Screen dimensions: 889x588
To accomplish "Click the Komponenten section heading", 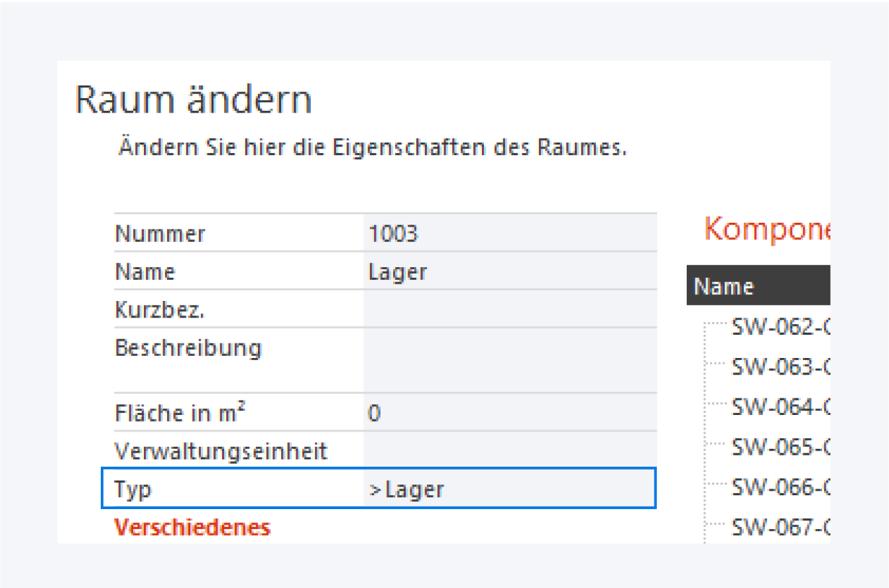I will (x=766, y=231).
